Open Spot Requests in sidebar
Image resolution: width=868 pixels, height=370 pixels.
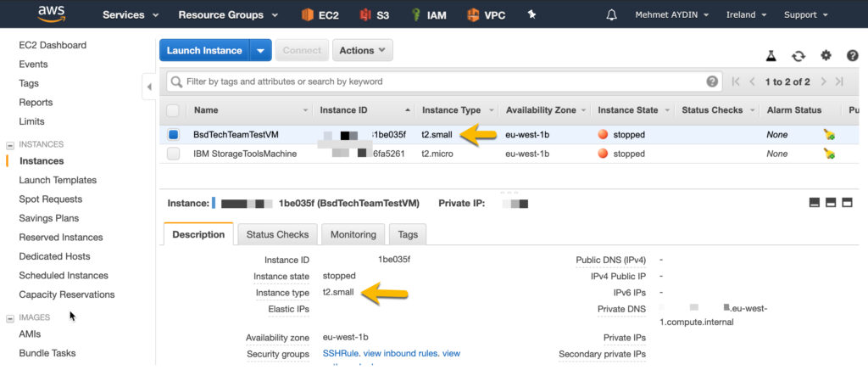tap(50, 199)
